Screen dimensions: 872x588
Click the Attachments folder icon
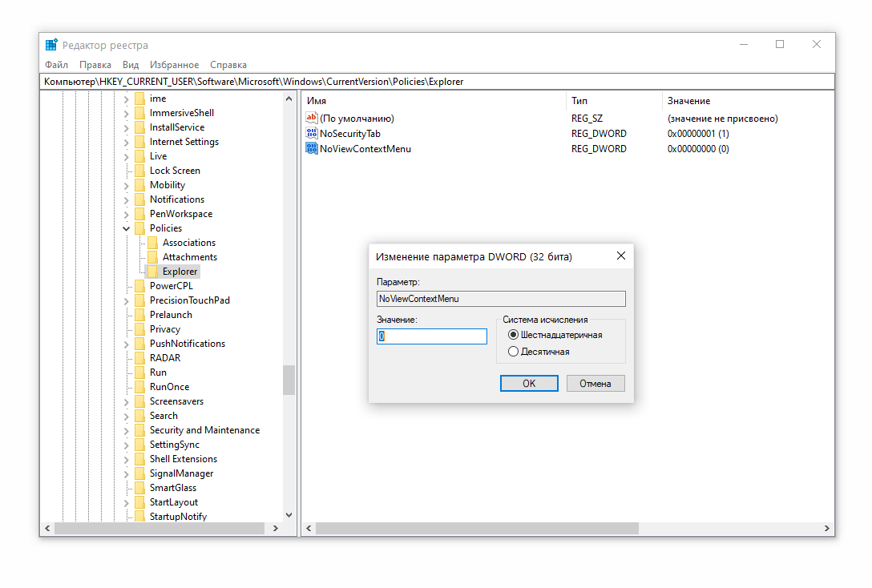coord(152,257)
